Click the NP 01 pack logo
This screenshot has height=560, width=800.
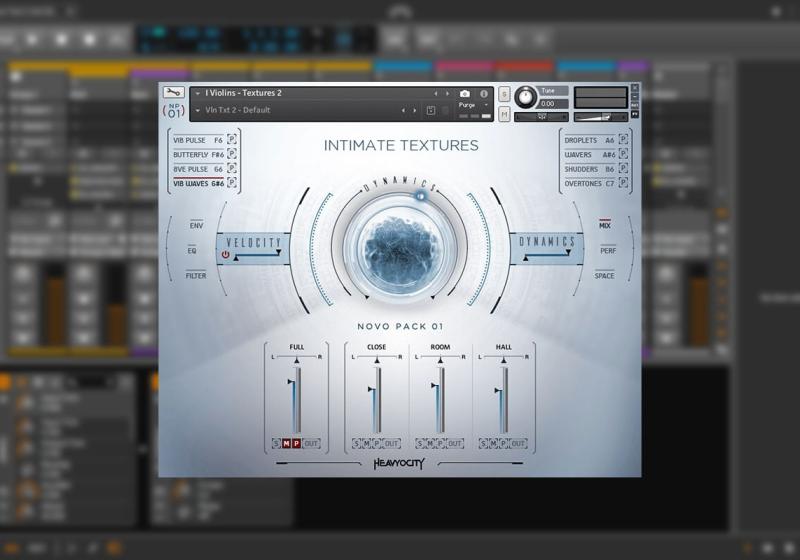[x=173, y=111]
